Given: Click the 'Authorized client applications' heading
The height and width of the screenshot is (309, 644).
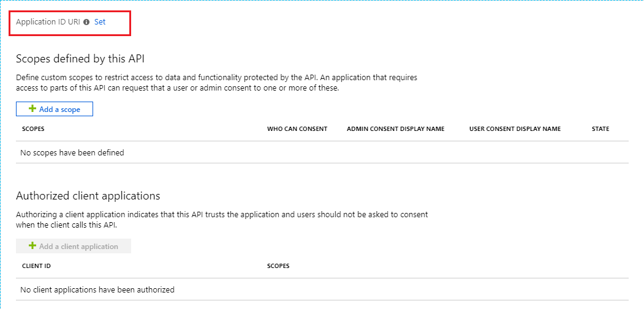Looking at the screenshot, I should pyautogui.click(x=88, y=196).
